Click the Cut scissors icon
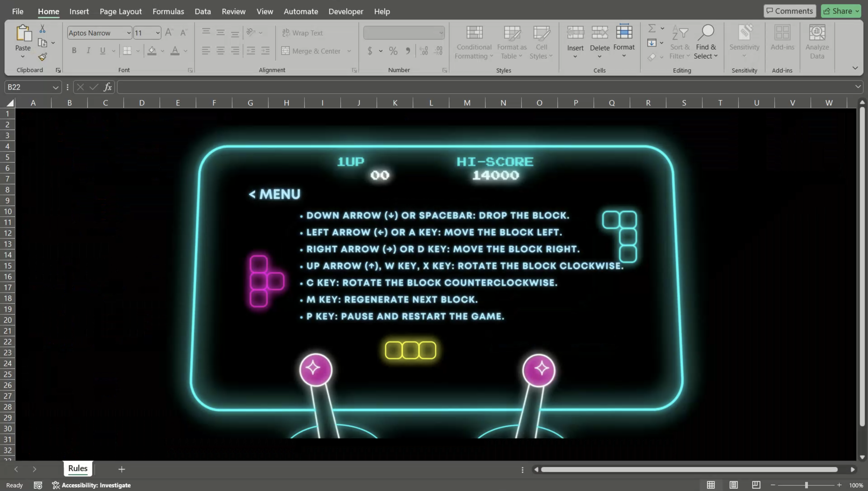The width and height of the screenshot is (868, 491). click(42, 29)
